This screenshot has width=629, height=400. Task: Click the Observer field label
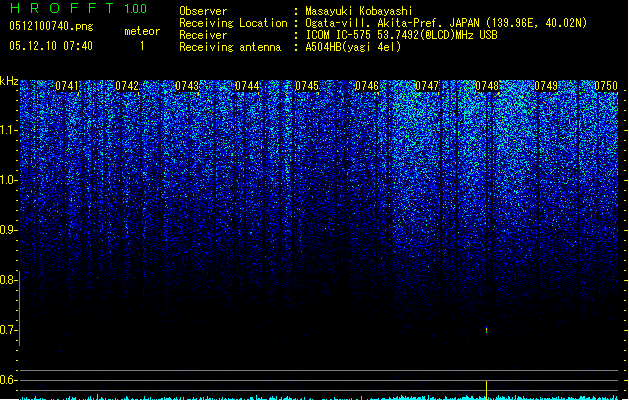coord(203,11)
